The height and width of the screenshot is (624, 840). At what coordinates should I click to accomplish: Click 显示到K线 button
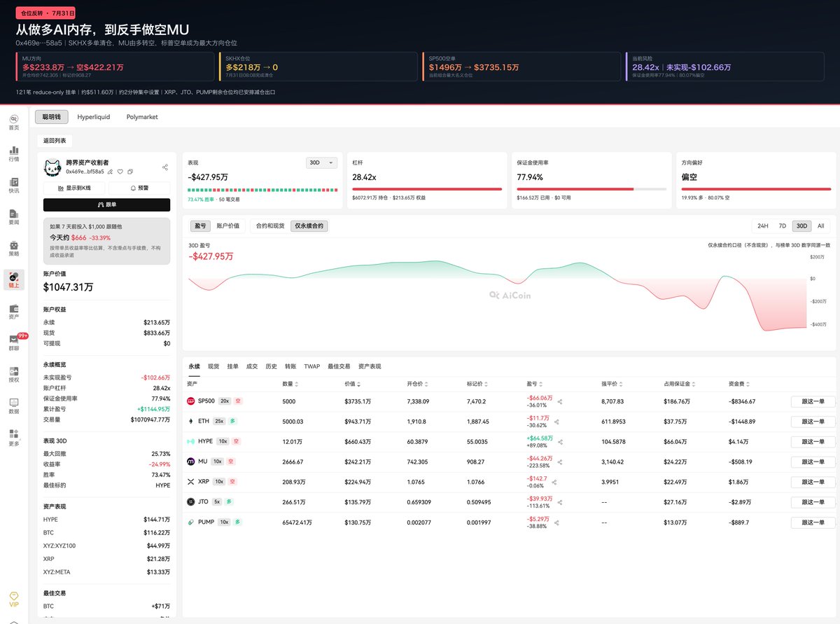(x=73, y=188)
